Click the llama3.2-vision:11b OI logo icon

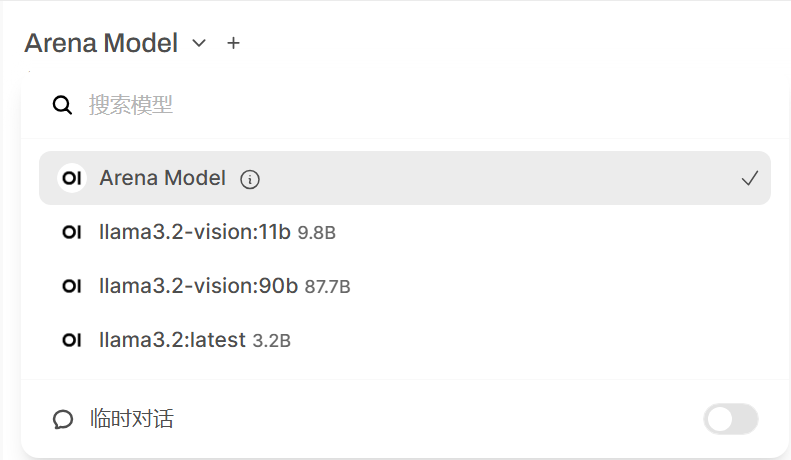click(x=71, y=232)
